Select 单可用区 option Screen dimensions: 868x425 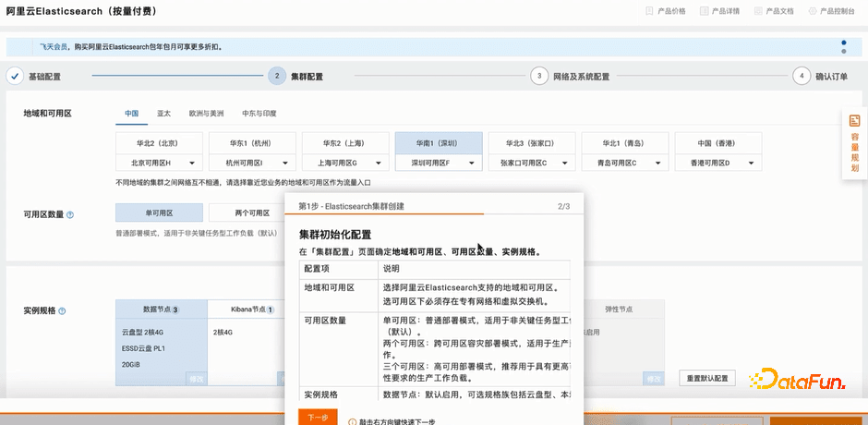(160, 212)
